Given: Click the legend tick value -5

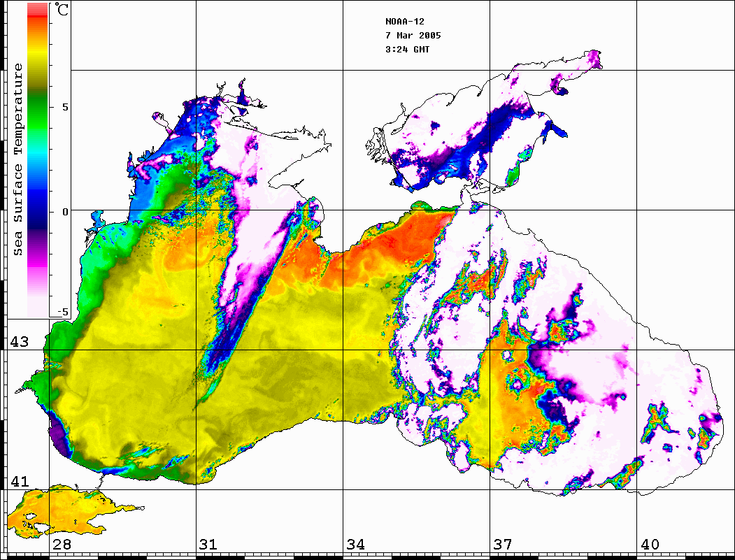Looking at the screenshot, I should [x=62, y=313].
